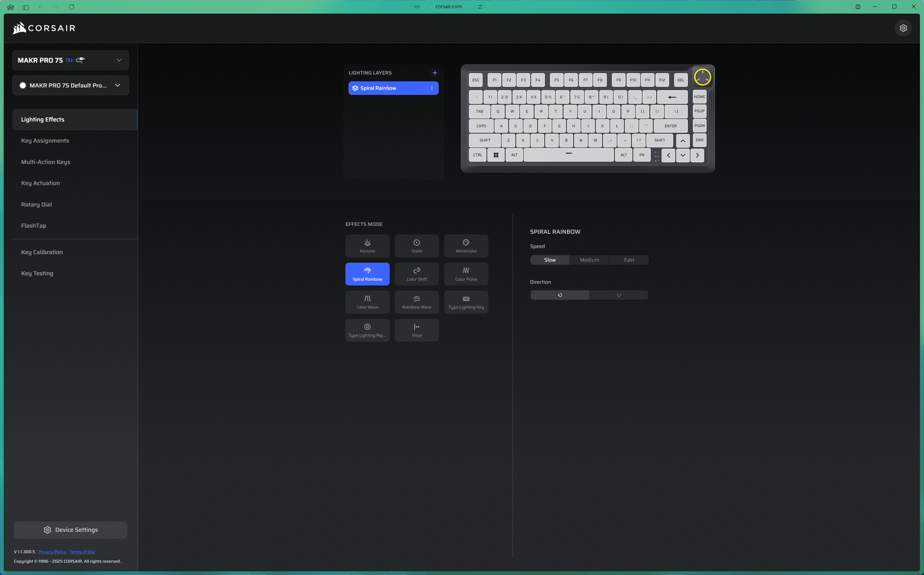Switch direction to clockwise

pos(619,295)
